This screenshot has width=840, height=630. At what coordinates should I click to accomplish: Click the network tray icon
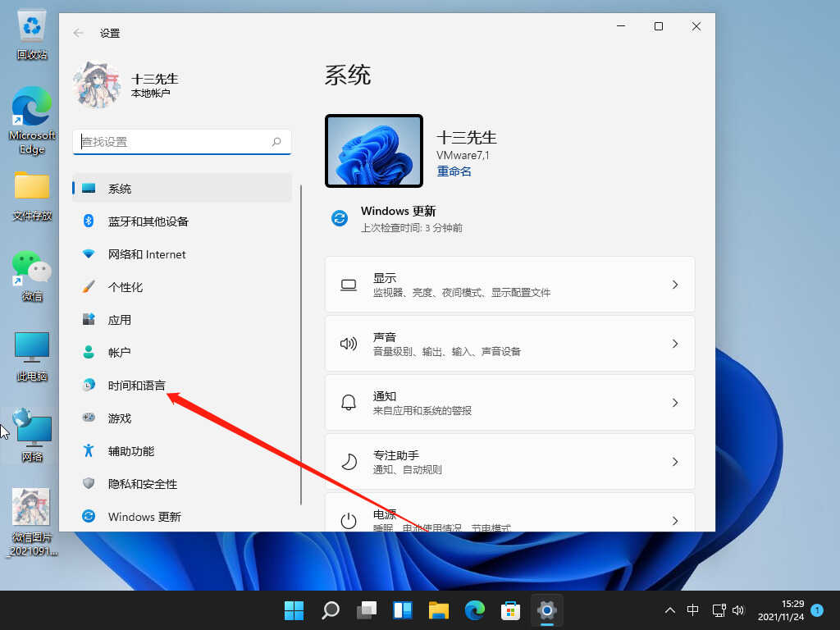click(x=719, y=610)
